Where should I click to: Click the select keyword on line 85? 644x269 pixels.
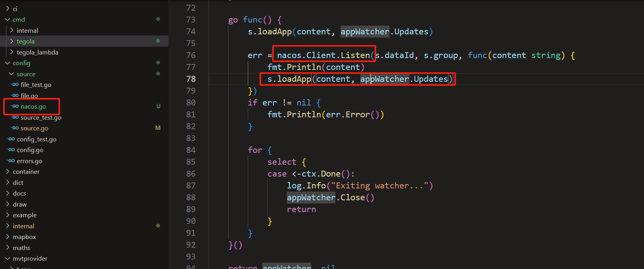[x=282, y=162]
